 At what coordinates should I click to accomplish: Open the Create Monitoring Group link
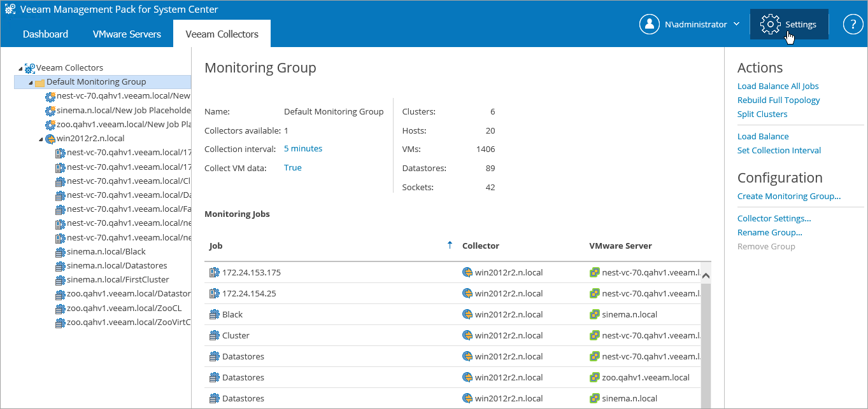788,196
